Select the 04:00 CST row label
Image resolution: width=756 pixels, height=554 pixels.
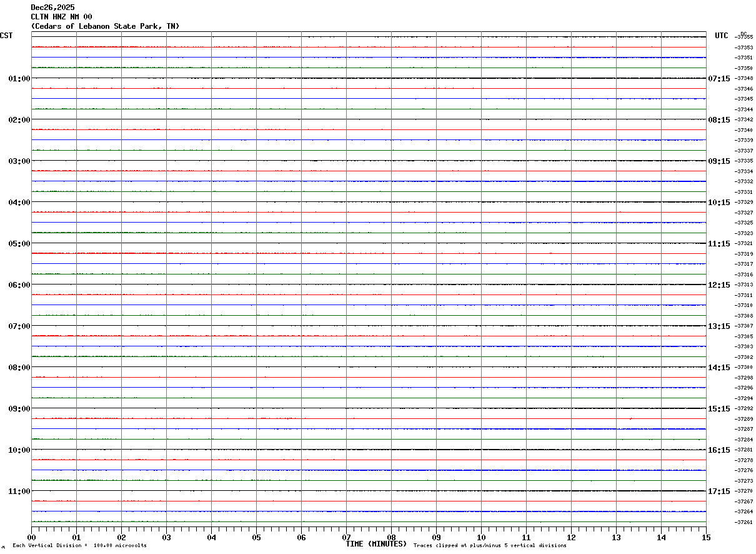tap(19, 203)
